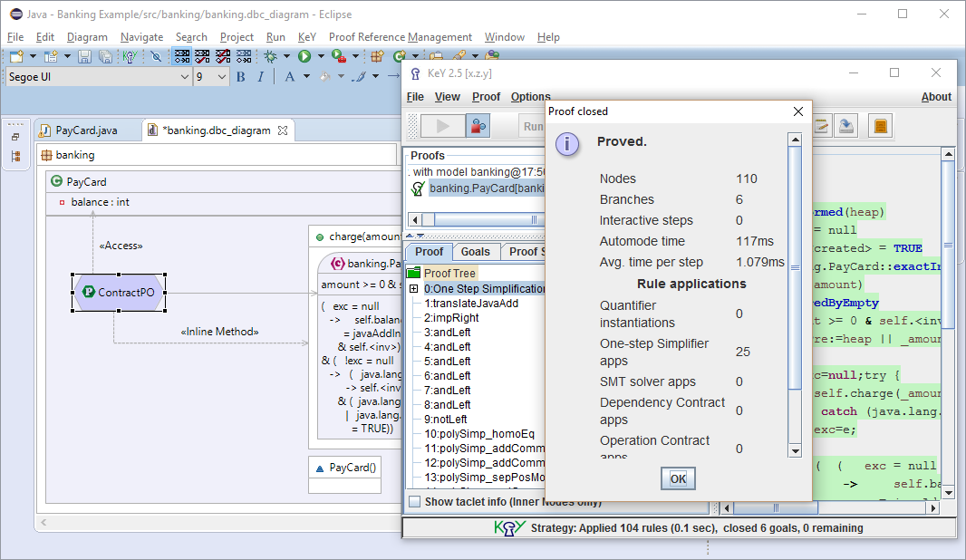Open the KeY menu in the Eclipse menu bar
Viewport: 966px width, 560px height.
tap(307, 37)
